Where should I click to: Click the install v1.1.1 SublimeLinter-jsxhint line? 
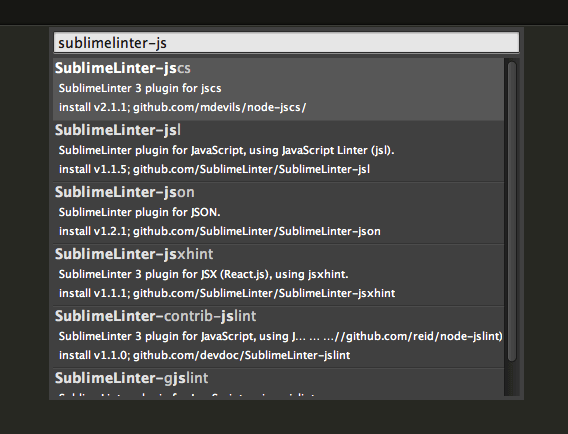pos(227,293)
